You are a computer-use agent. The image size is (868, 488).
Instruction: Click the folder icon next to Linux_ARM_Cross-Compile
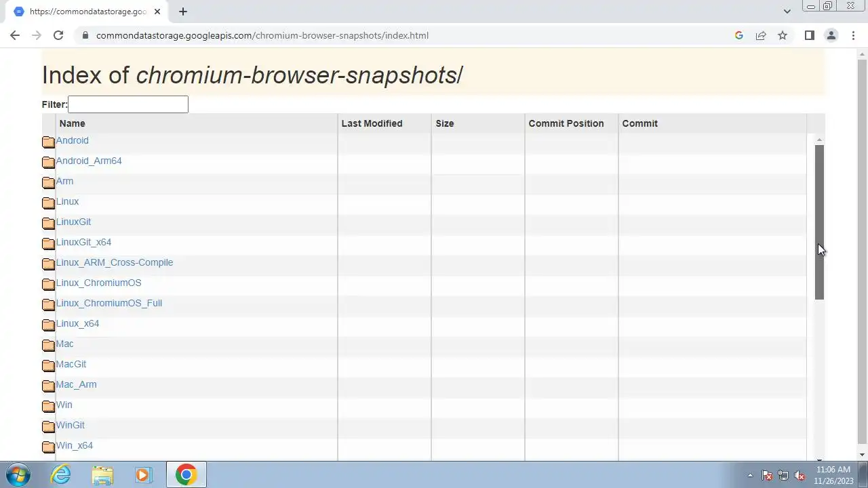48,264
